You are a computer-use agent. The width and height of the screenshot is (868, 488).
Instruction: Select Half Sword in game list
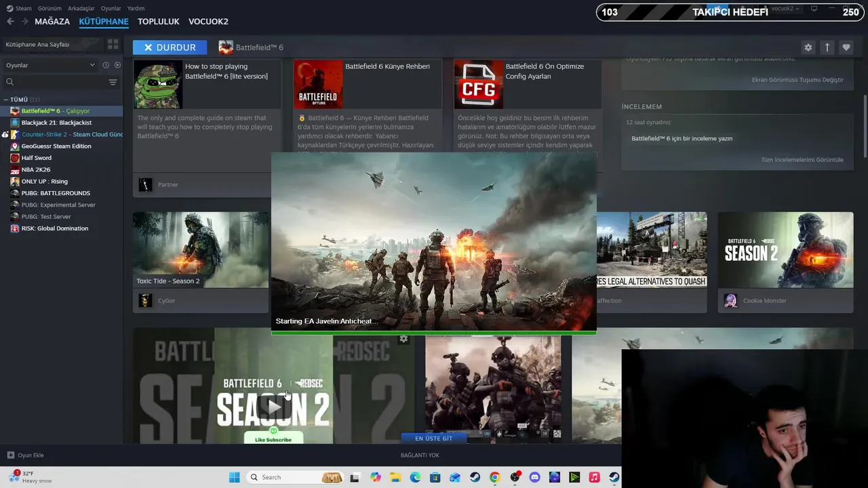62,158
